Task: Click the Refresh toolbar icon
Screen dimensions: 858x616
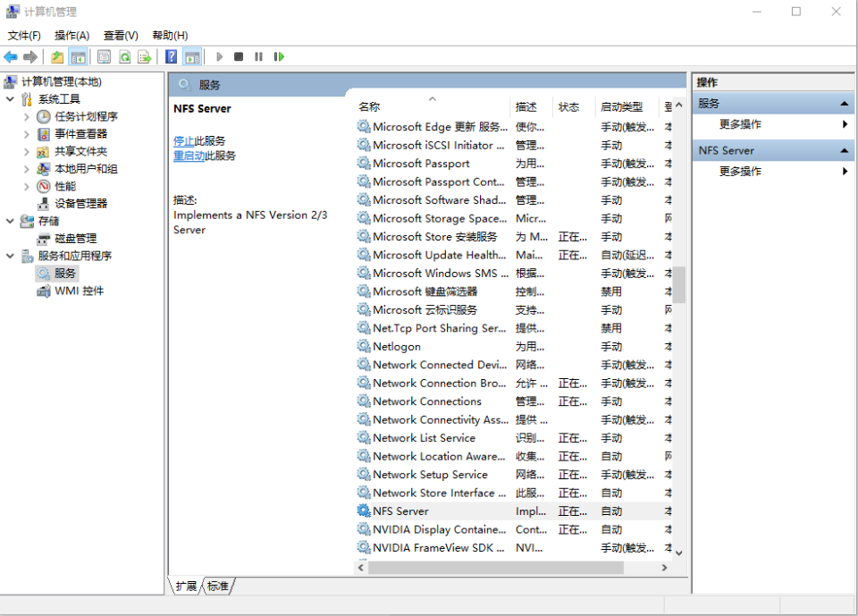Action: point(125,56)
